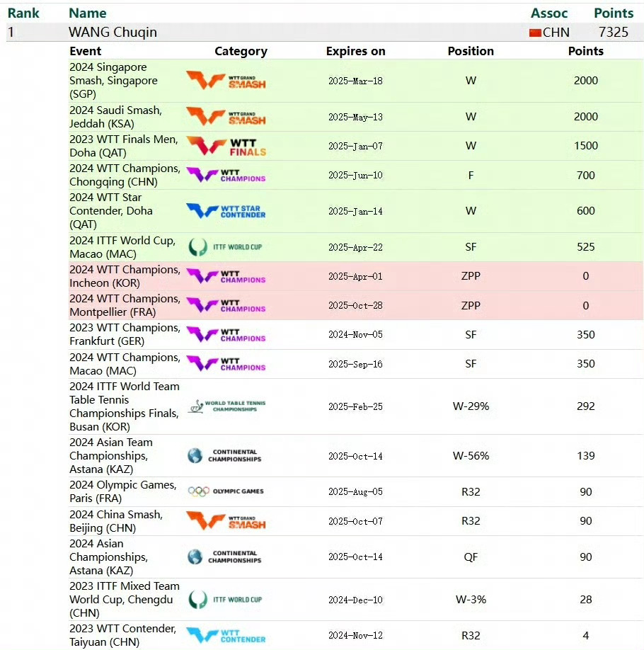644x650 pixels.
Task: Click event 2024 Singapore Smash, Singapore (SGP)
Action: (113, 81)
